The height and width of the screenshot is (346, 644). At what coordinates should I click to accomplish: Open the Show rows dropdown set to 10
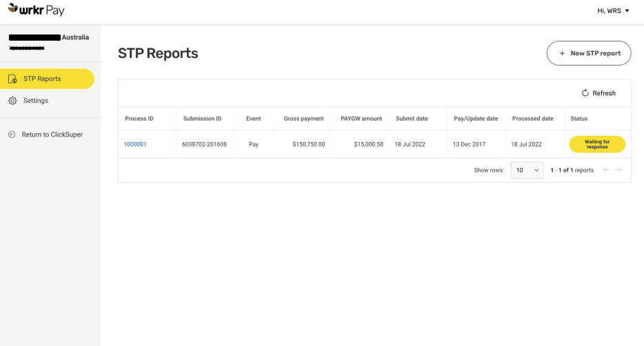click(527, 170)
